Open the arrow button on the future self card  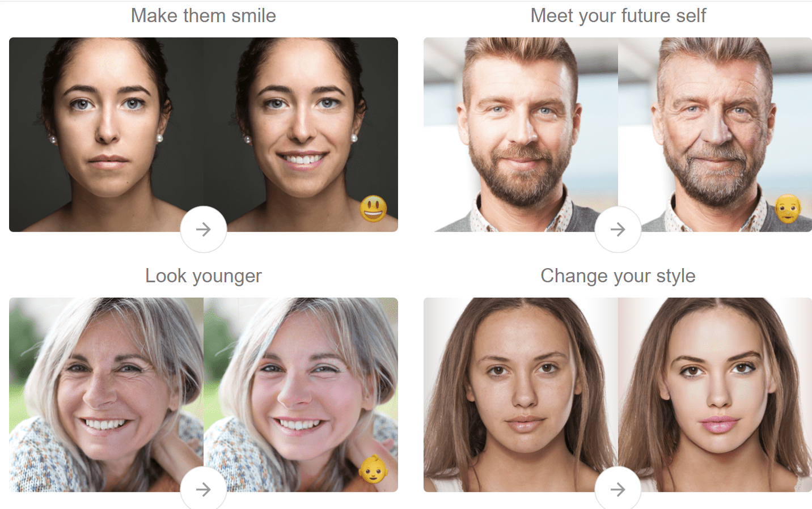coord(618,229)
